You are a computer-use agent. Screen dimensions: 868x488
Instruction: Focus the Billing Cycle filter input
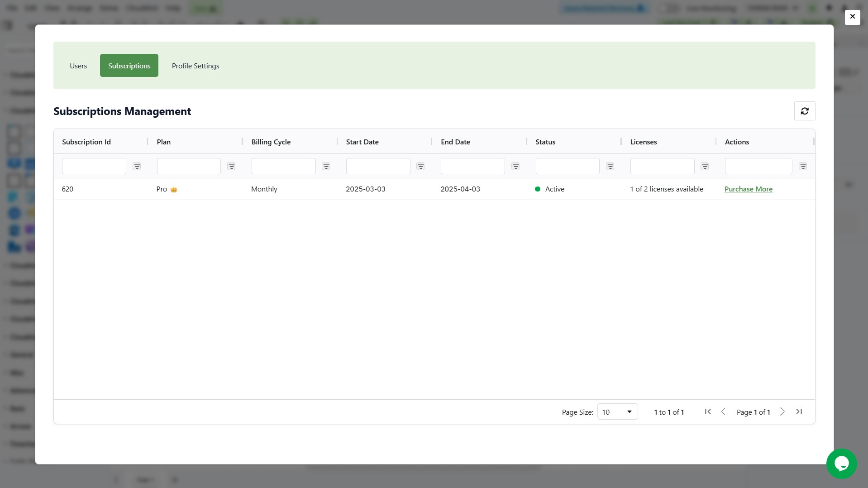point(283,166)
